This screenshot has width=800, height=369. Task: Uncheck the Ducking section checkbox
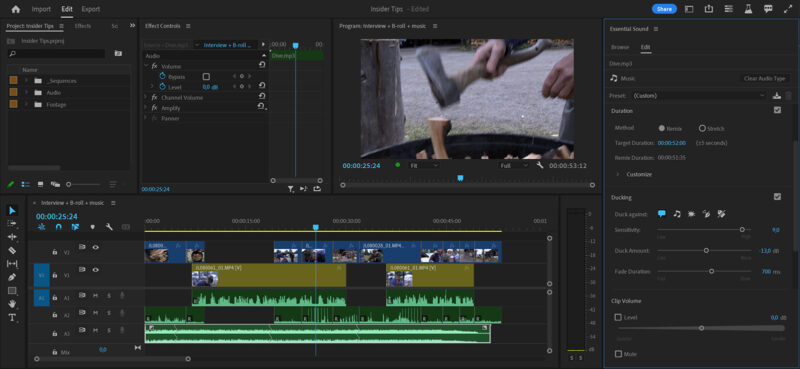coord(777,196)
